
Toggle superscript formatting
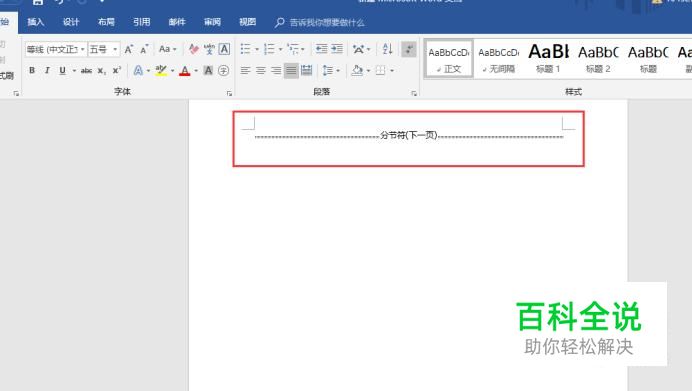click(x=117, y=71)
